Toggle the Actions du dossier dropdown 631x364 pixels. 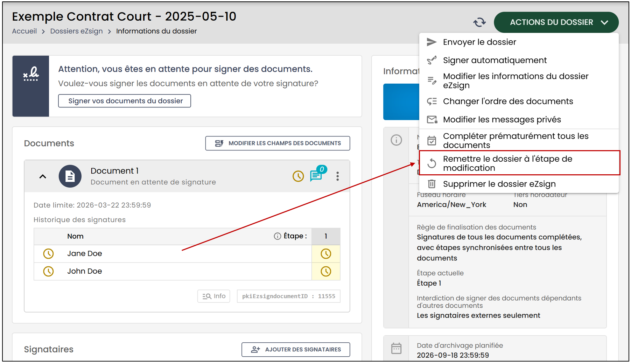[556, 22]
